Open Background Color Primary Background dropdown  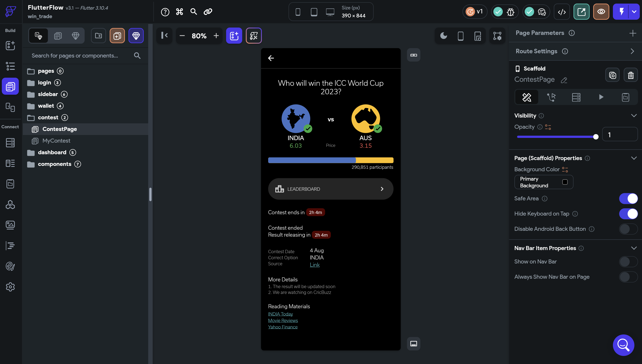click(544, 182)
